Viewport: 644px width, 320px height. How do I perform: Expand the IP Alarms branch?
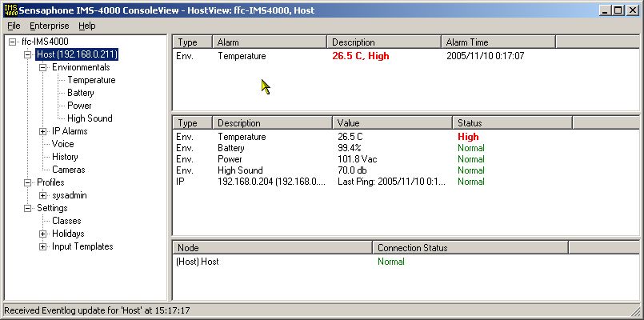click(x=42, y=131)
